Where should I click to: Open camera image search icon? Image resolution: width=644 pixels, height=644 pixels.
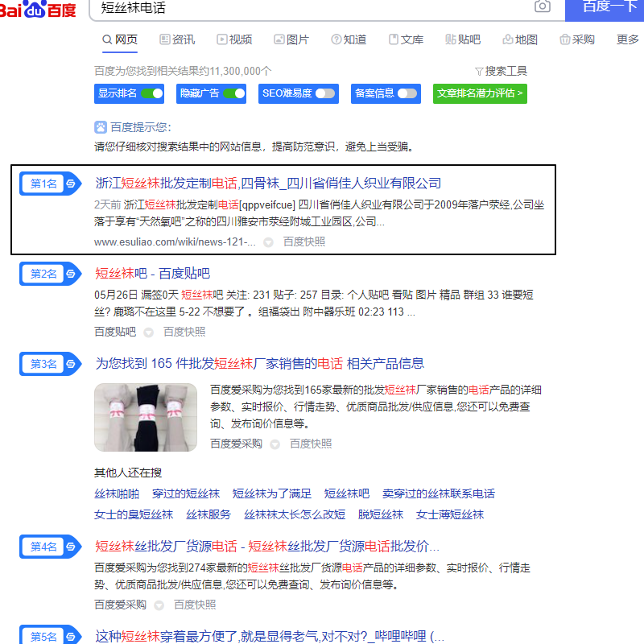click(x=542, y=6)
